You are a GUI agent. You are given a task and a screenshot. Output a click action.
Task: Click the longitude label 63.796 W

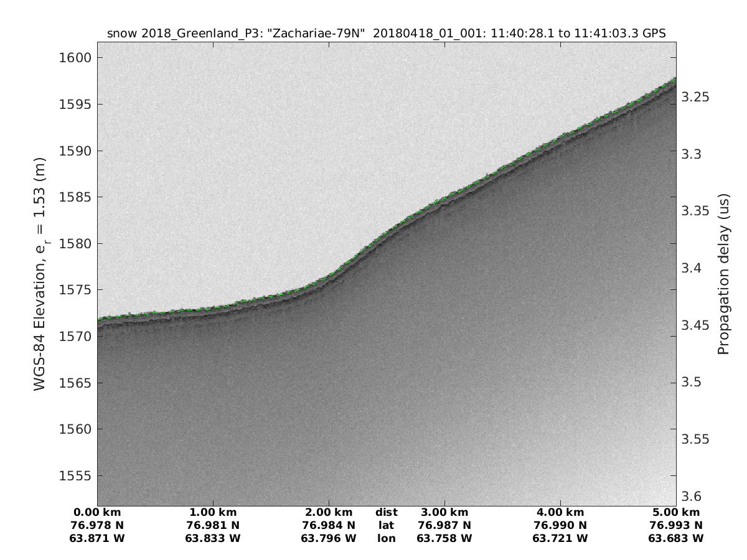click(329, 538)
